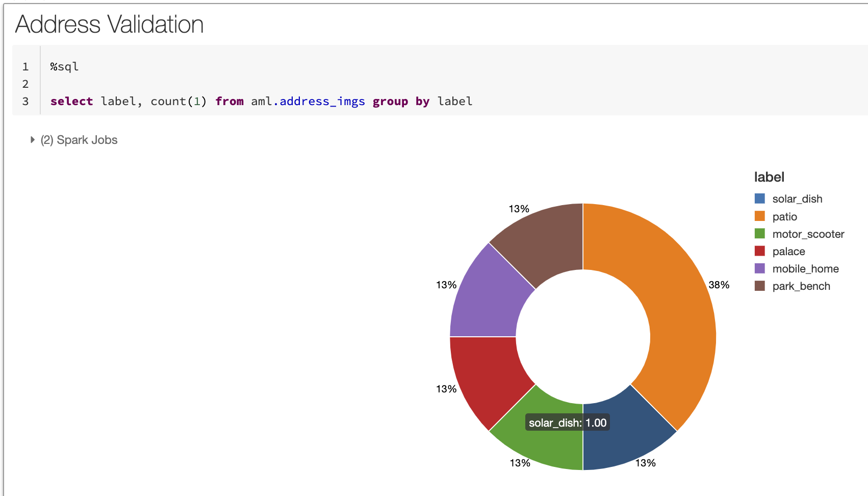
Task: Toggle the purple mobile_home legend swatch
Action: point(759,268)
